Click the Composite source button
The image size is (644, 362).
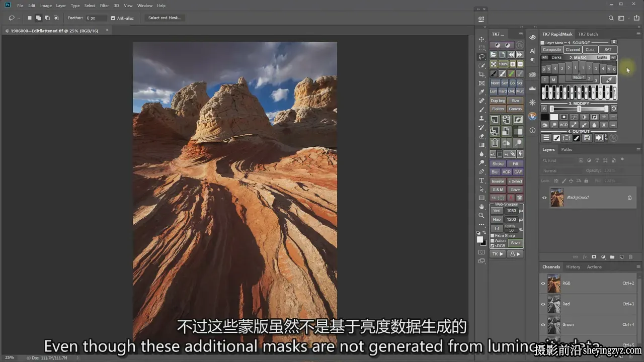(x=551, y=50)
